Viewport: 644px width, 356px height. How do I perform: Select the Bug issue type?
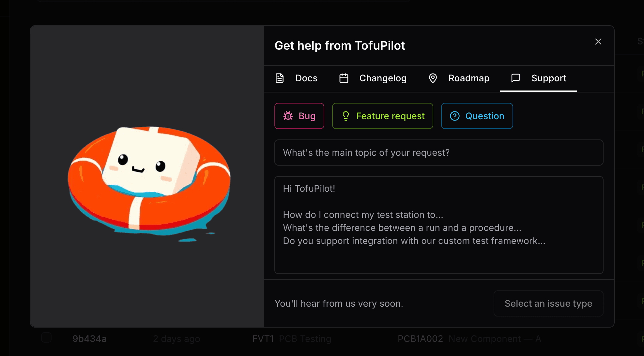(x=299, y=116)
